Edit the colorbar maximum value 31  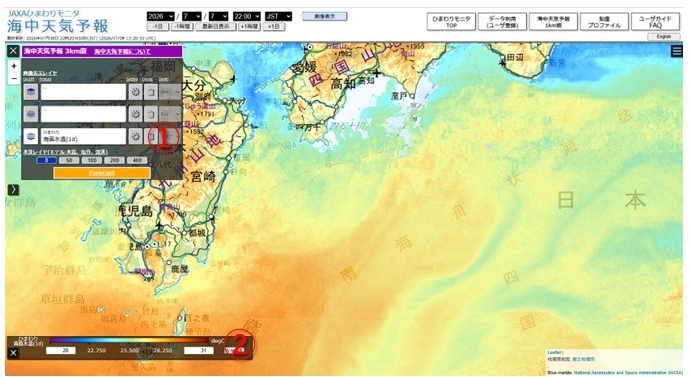(198, 351)
